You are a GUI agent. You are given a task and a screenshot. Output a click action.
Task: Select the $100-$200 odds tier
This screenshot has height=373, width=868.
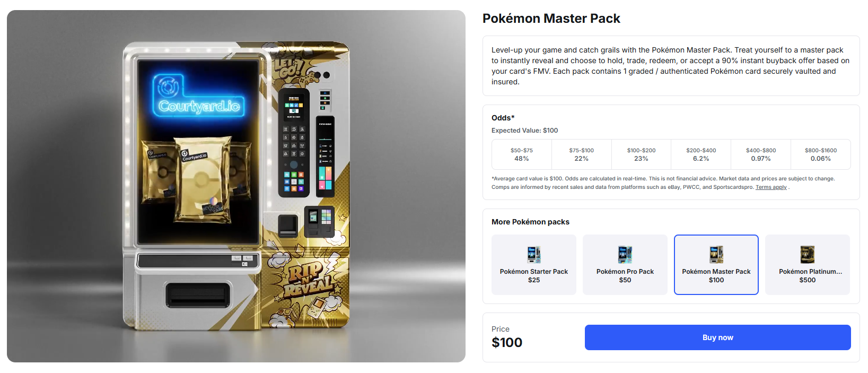point(641,154)
